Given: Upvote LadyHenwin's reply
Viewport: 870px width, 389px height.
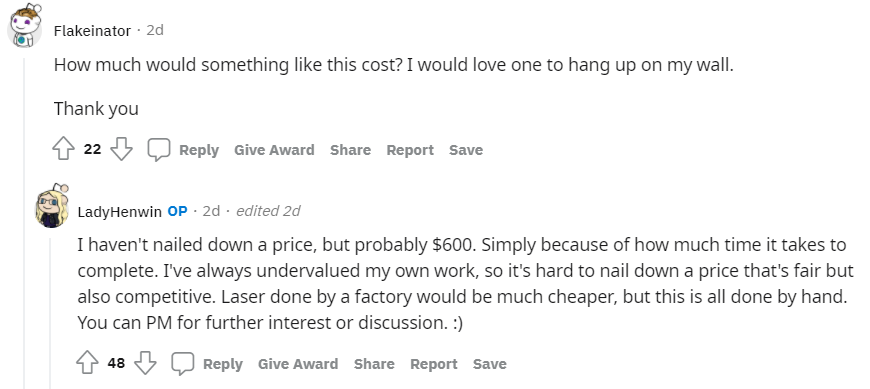Looking at the screenshot, I should (x=87, y=363).
